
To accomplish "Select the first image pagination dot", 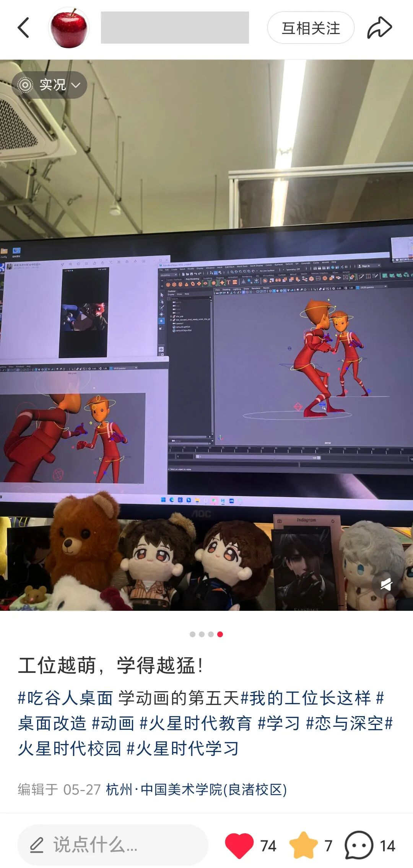I will 192,634.
